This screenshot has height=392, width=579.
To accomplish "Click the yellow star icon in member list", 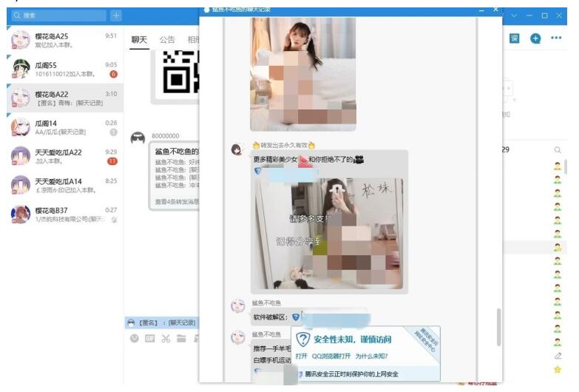I will [558, 369].
